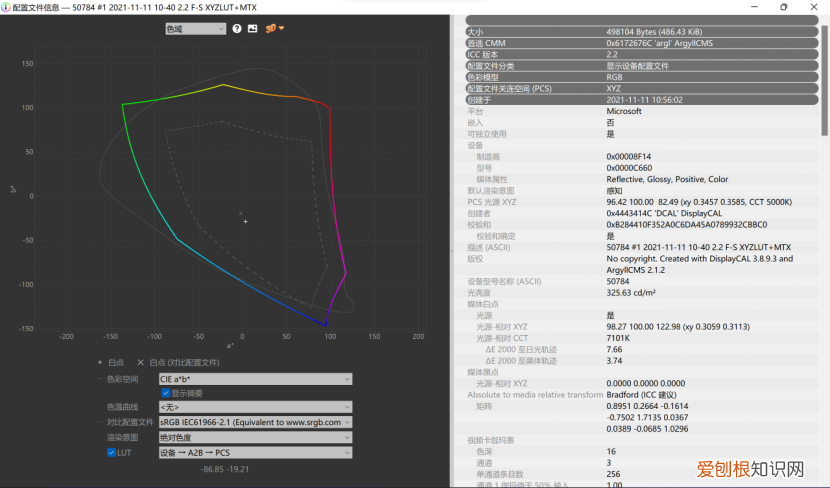Open the 色域 plot type dropdown
This screenshot has width=830, height=488.
(x=196, y=28)
